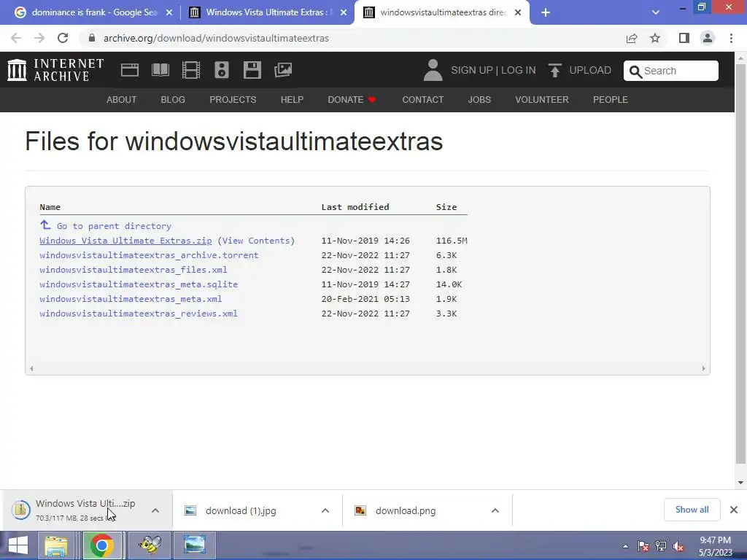Click the user avatar icon beside SIGN UP

433,70
